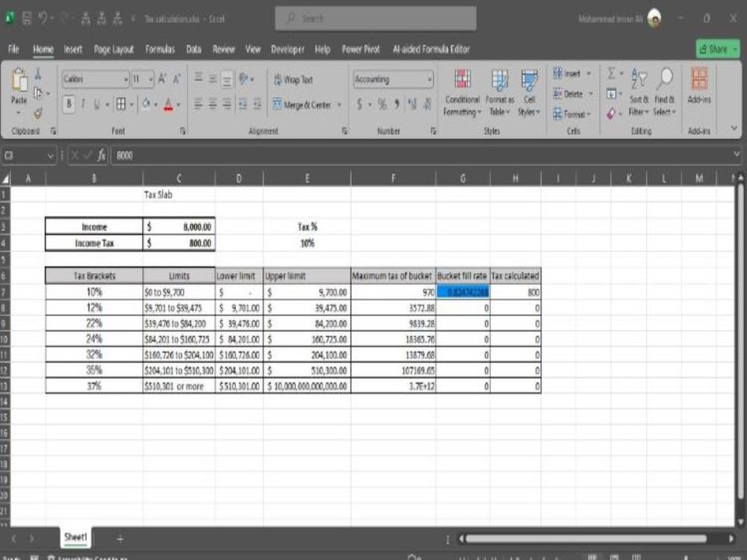747x560 pixels.
Task: Click the Format Painter brush icon
Action: coord(38,113)
